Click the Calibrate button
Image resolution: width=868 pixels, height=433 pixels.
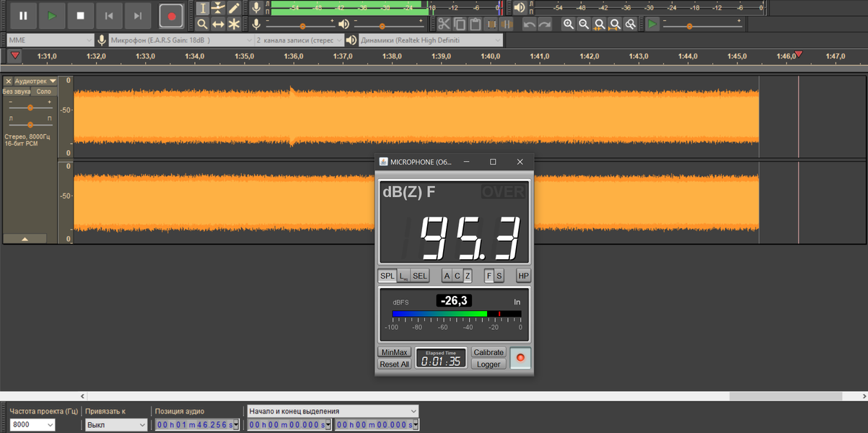click(x=488, y=352)
